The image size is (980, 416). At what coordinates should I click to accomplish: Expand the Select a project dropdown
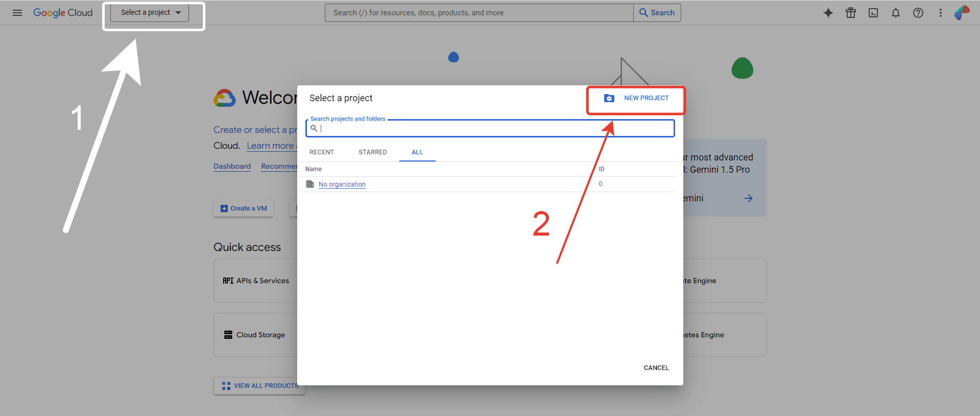click(x=150, y=13)
